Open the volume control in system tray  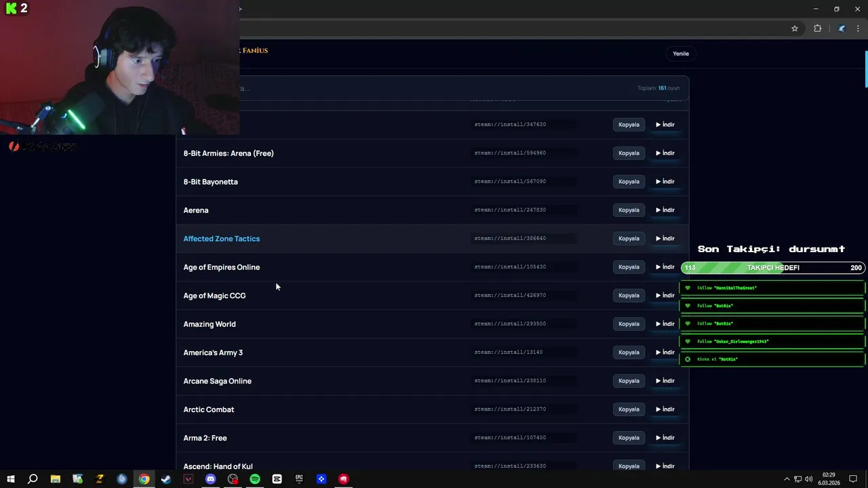[x=808, y=479]
